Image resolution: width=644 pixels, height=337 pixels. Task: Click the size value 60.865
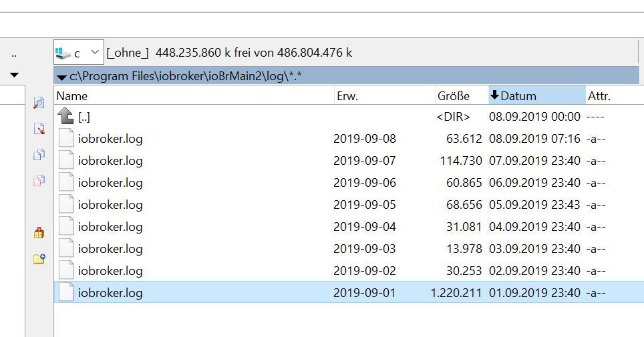point(464,183)
